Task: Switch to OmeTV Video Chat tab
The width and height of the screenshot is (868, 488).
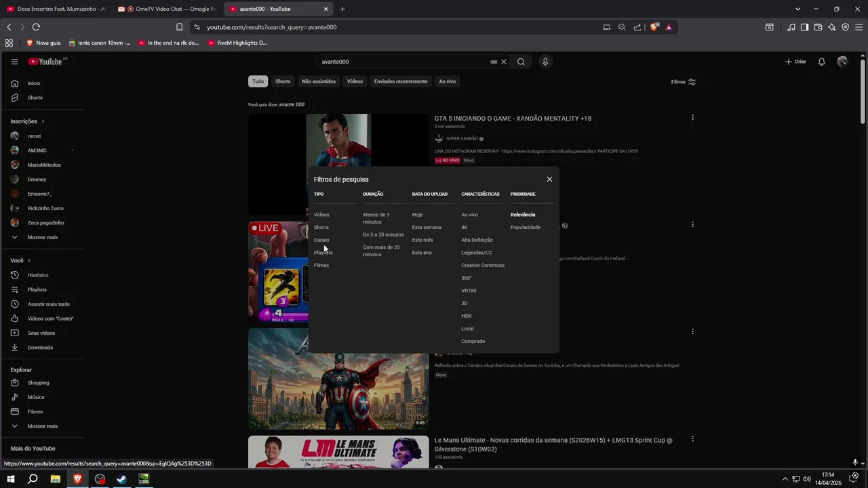Action: 167,9
